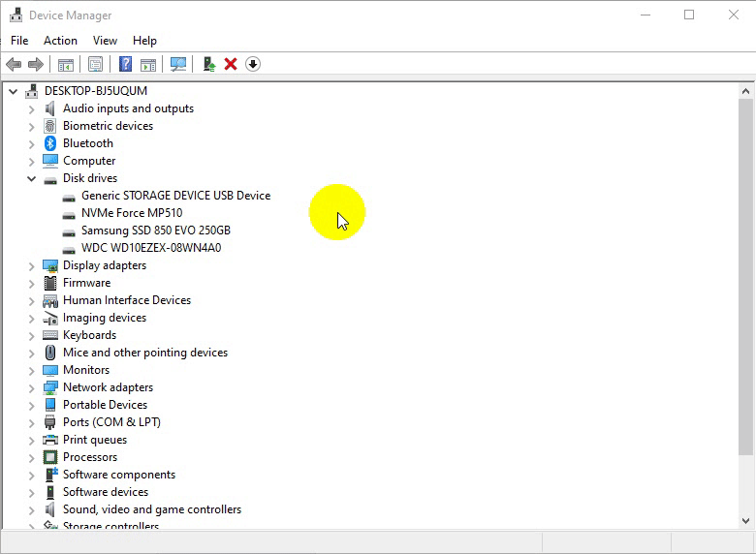Click the Device Manager title bar icon
756x554 pixels.
tap(16, 15)
